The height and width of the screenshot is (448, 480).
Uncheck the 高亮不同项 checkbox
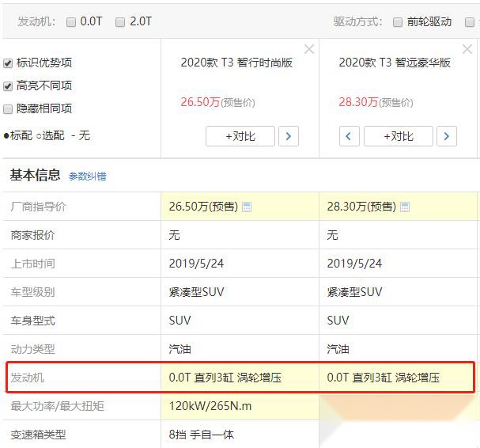pos(8,86)
